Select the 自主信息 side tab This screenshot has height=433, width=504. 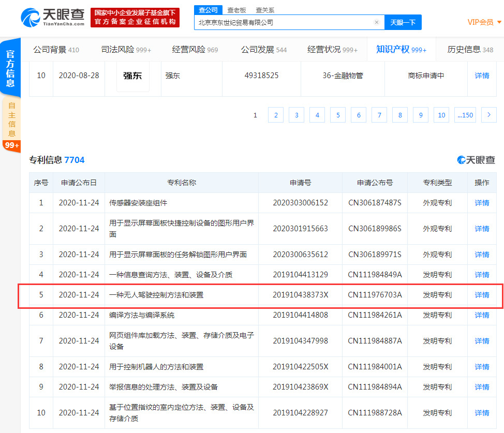coord(11,120)
